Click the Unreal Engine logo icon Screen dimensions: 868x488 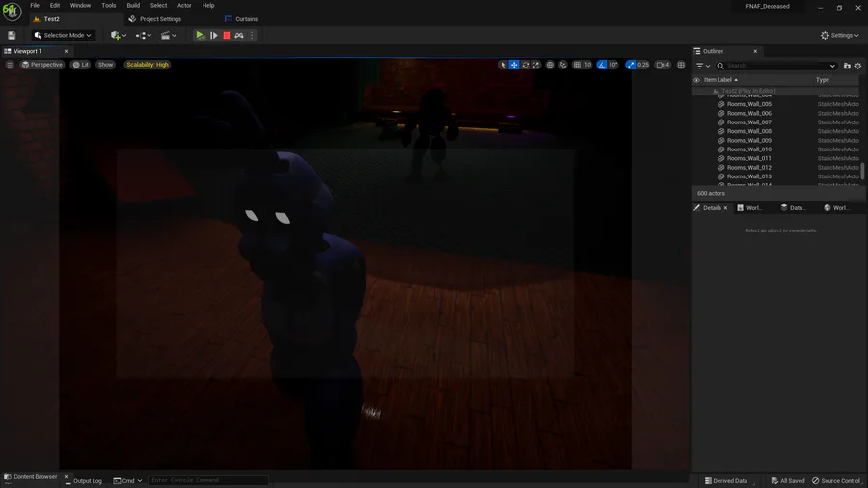click(12, 11)
